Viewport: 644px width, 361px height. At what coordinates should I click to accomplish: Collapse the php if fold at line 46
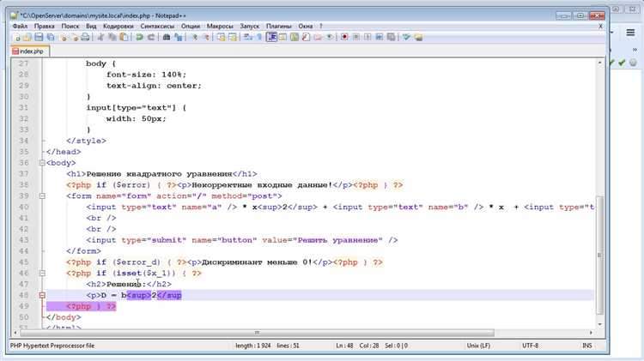42,274
